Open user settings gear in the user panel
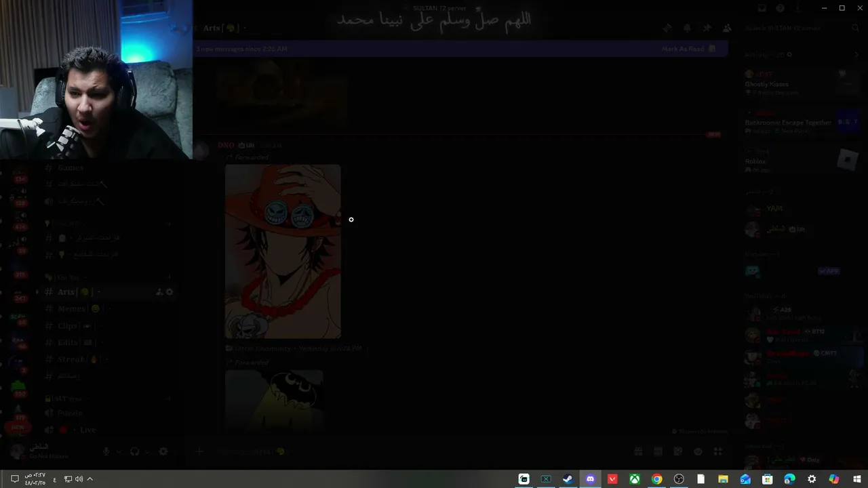Image resolution: width=868 pixels, height=488 pixels. click(x=163, y=451)
